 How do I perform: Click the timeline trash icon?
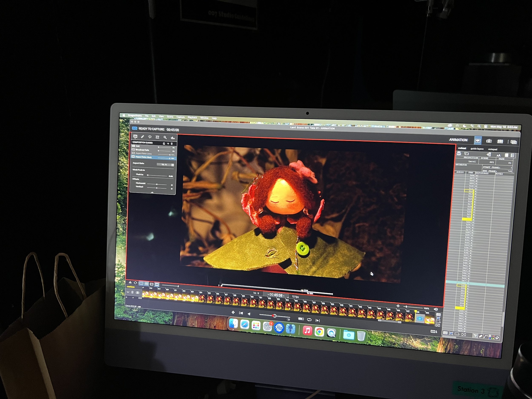point(132,292)
